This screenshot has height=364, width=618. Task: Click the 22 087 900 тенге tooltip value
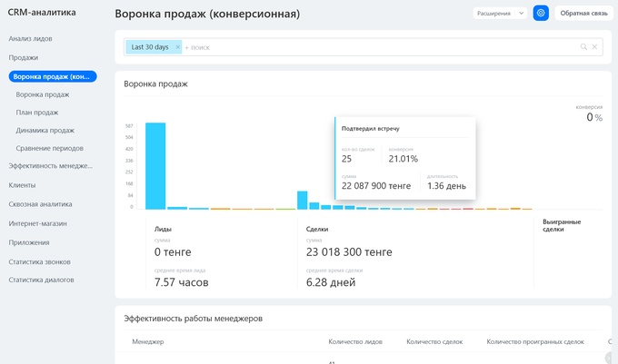tap(376, 186)
